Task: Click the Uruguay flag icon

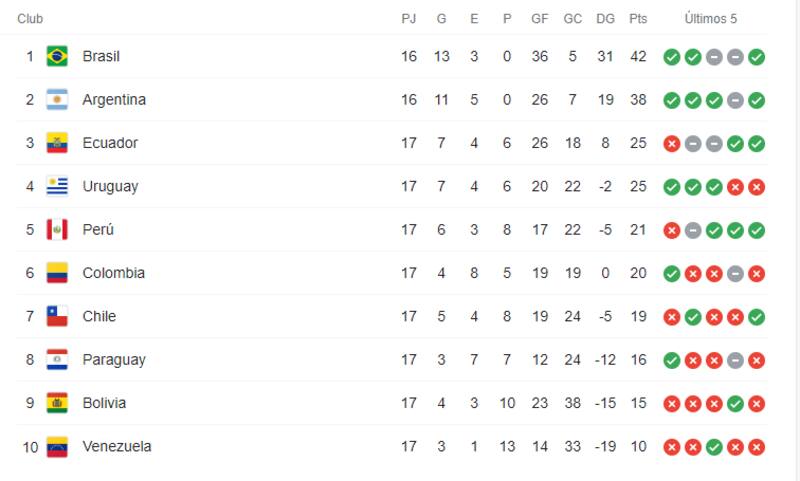Action: point(57,186)
